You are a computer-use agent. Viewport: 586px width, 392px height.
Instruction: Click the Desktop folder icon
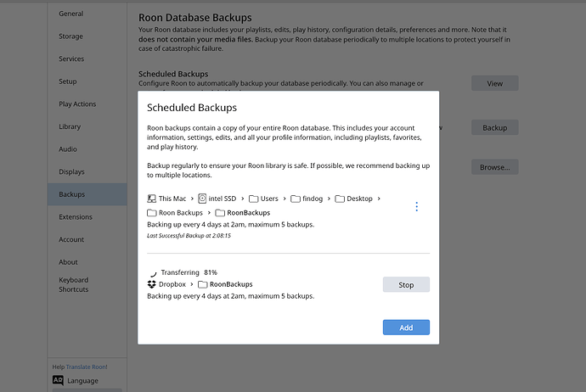point(340,199)
